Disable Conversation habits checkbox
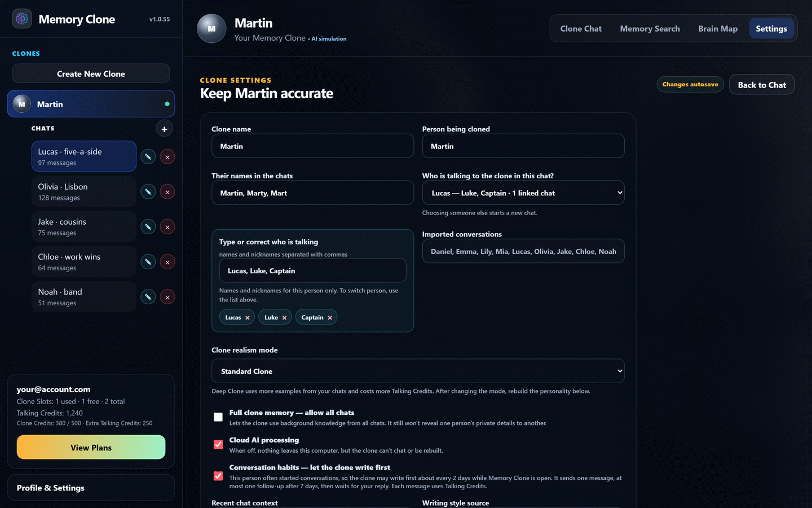 tap(218, 476)
